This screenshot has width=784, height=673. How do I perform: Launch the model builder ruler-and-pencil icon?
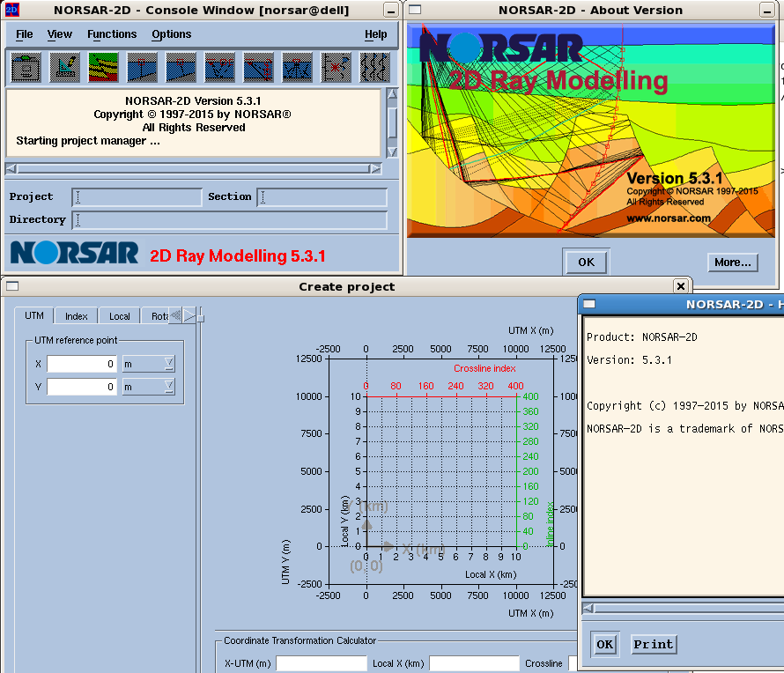[x=64, y=67]
